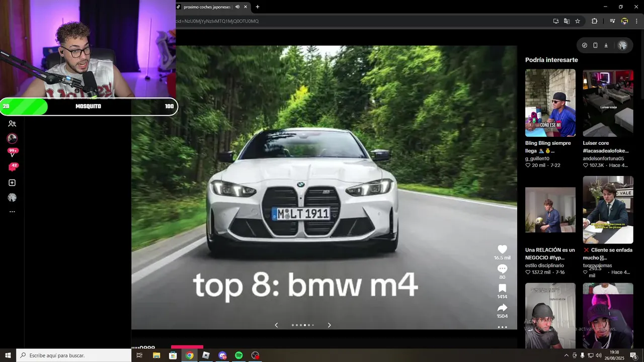Open the 'Luiser core' video thumbnail
Image resolution: width=644 pixels, height=362 pixels.
click(x=608, y=103)
